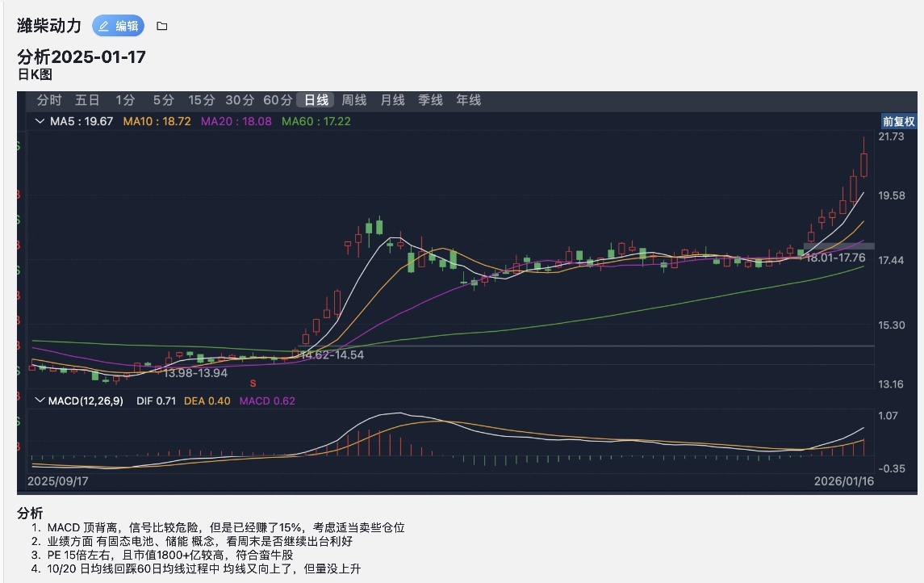The image size is (924, 583).
Task: Click the MACD(12,26,9) indicator name
Action: (x=86, y=401)
